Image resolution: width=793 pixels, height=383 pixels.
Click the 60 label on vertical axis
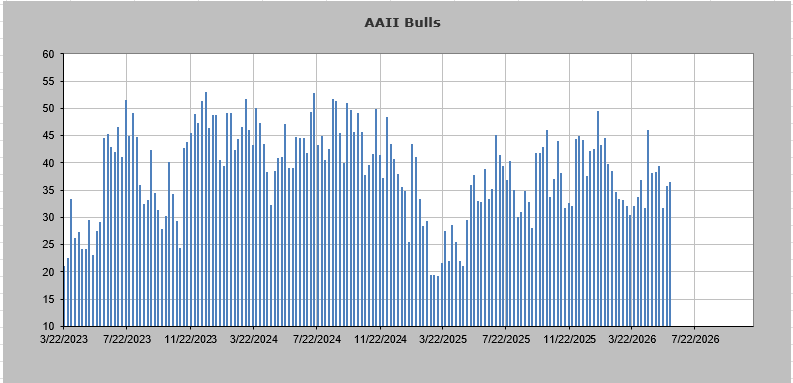49,54
